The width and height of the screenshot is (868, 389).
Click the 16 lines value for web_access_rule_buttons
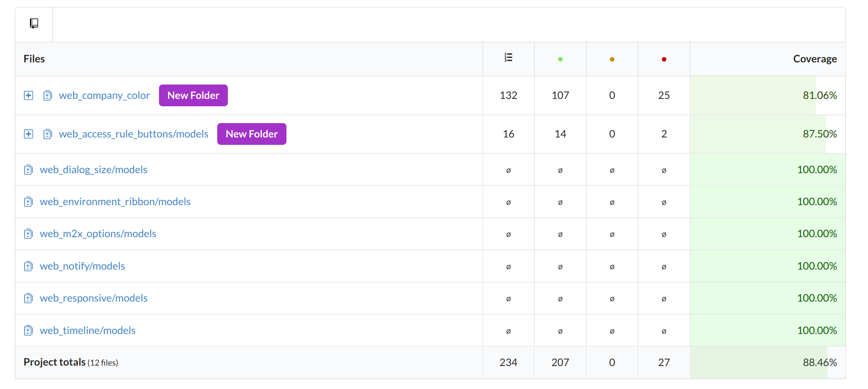coord(508,134)
